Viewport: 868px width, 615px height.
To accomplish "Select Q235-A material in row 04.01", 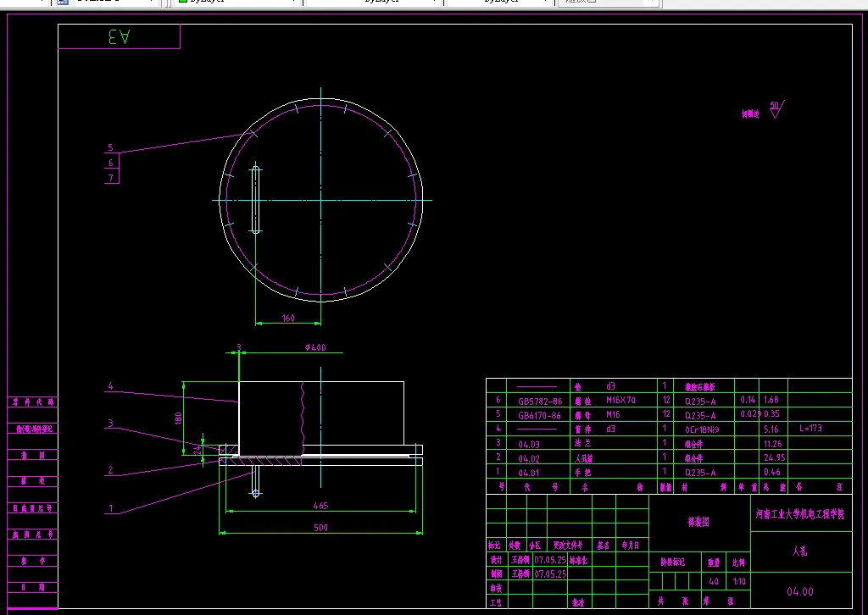I will (x=700, y=473).
